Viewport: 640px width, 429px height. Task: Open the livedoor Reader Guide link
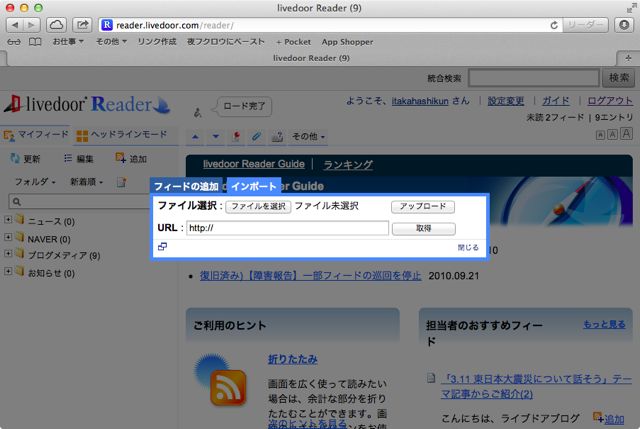[x=253, y=164]
